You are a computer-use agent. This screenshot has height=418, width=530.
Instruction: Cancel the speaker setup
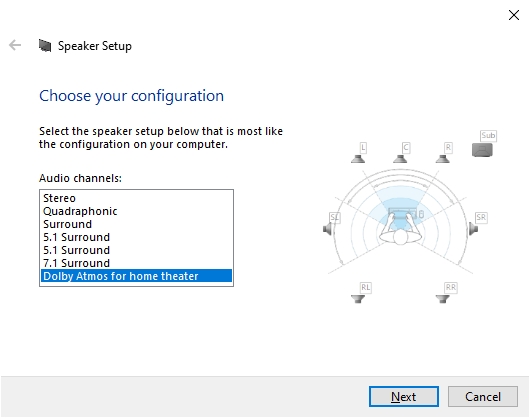point(483,396)
